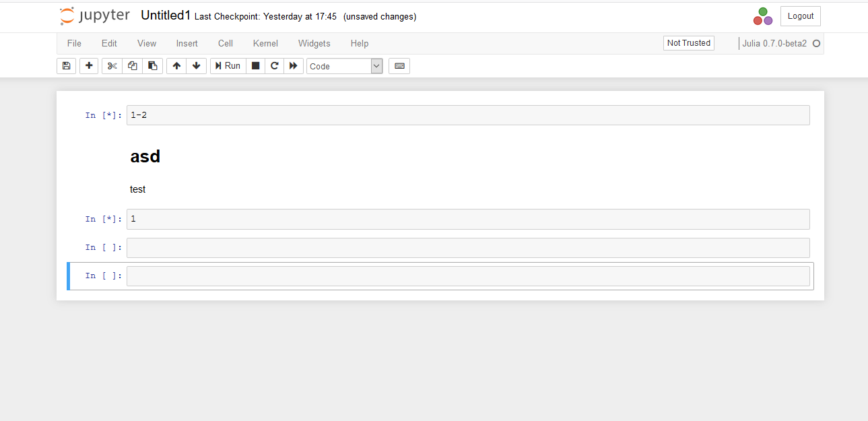Click the Not Trusted indicator
Image resolution: width=868 pixels, height=421 pixels.
coord(688,42)
